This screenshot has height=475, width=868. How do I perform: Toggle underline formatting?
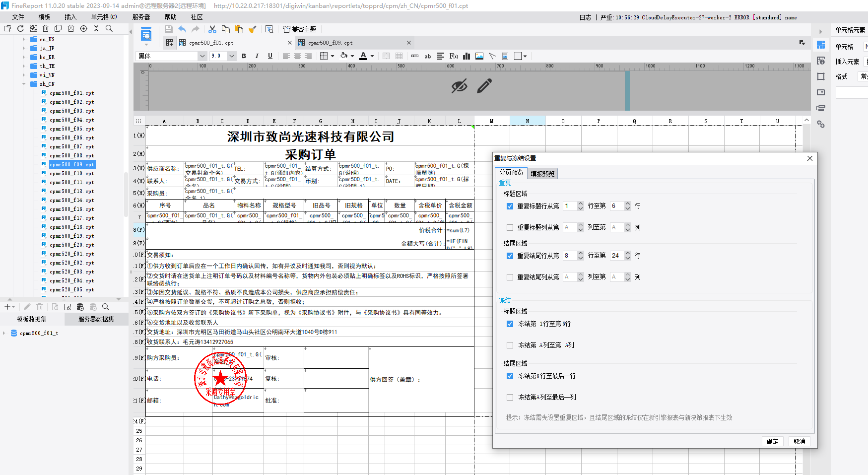click(x=270, y=56)
